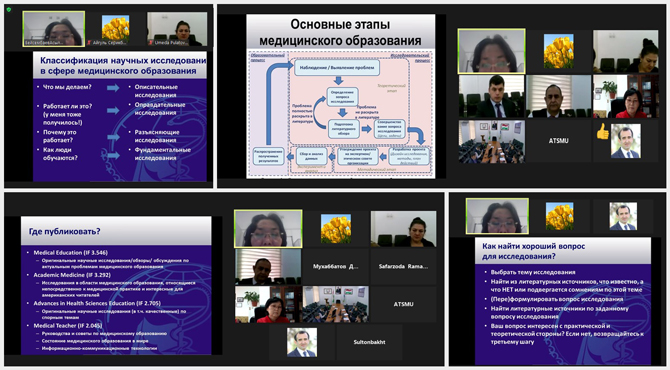Click muted mic icon beside Айгуль name
The image size is (670, 370).
pyautogui.click(x=90, y=43)
